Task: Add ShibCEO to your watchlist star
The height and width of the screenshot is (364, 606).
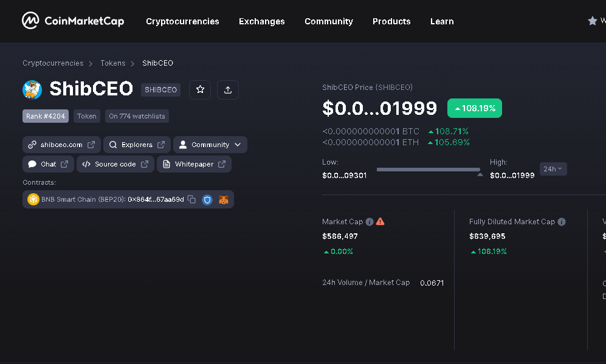Action: click(200, 89)
